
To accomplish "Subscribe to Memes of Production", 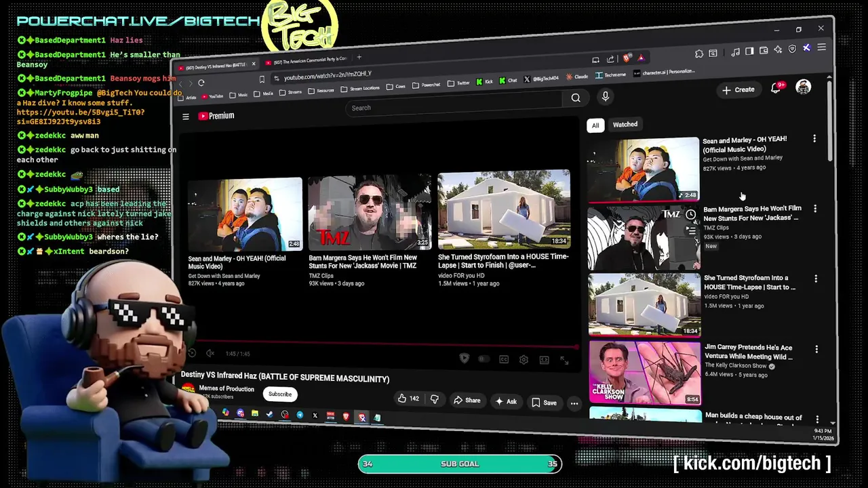I will (x=280, y=394).
